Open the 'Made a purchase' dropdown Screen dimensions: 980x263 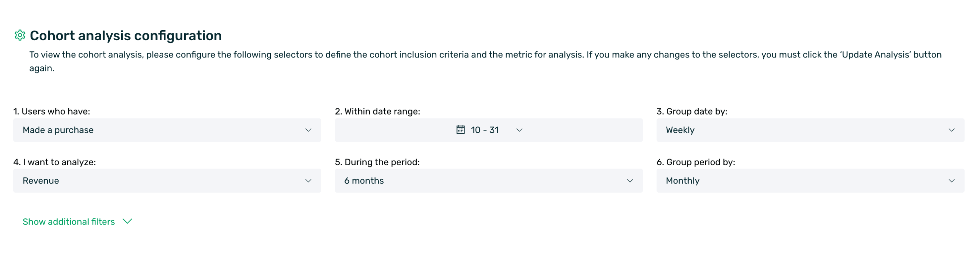(x=167, y=130)
